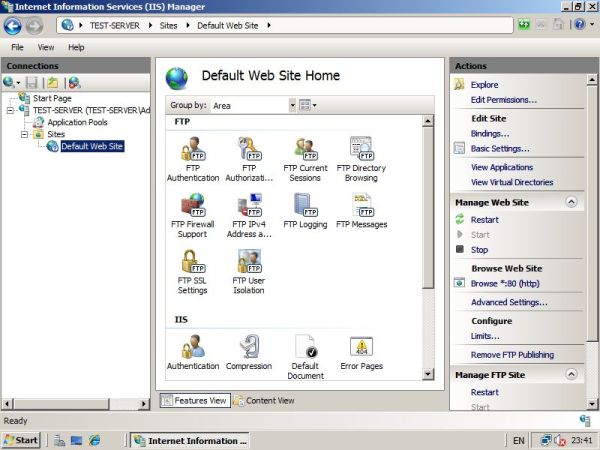Click View Applications link
The height and width of the screenshot is (450, 600).
coord(502,167)
